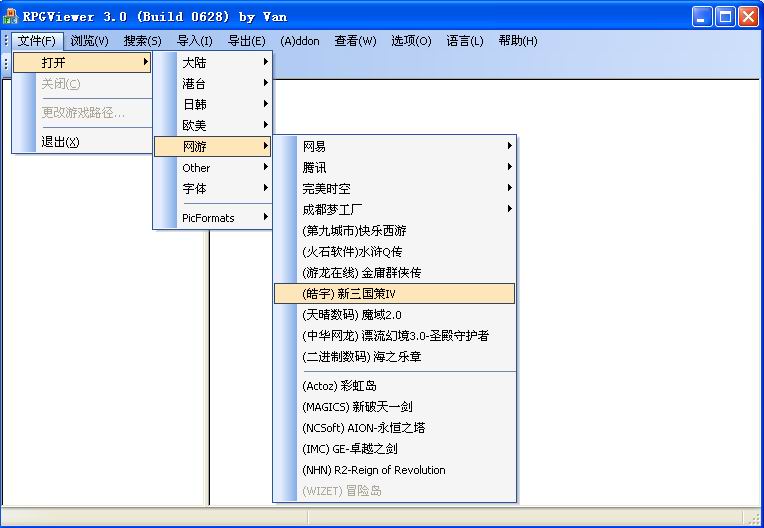Select (游龙在线) 金庸群侠传 entry
The width and height of the screenshot is (764, 528).
click(x=394, y=272)
